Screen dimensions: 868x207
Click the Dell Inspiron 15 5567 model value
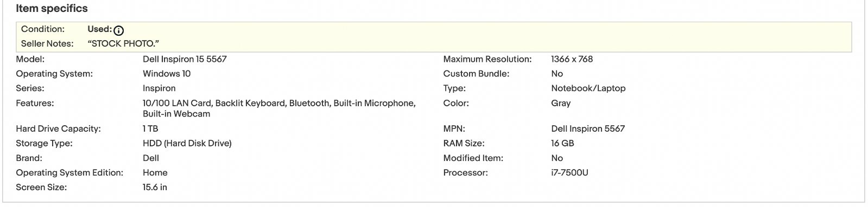click(185, 59)
